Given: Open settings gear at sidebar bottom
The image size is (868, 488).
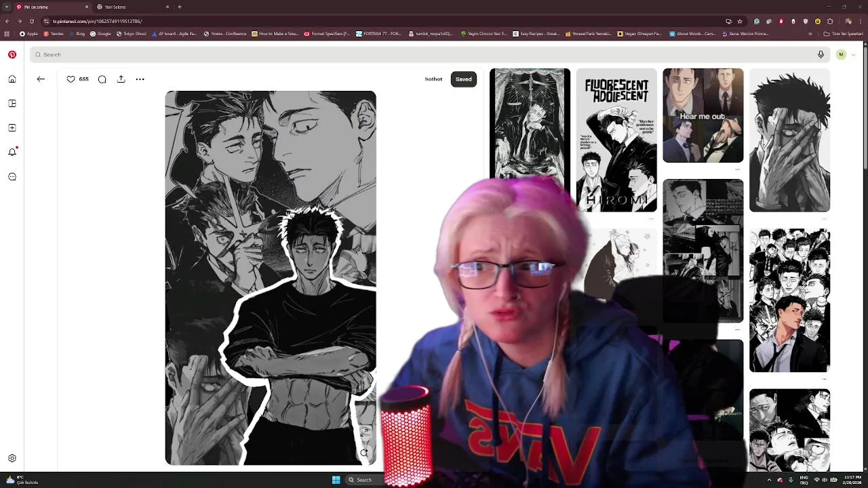Looking at the screenshot, I should [x=12, y=458].
